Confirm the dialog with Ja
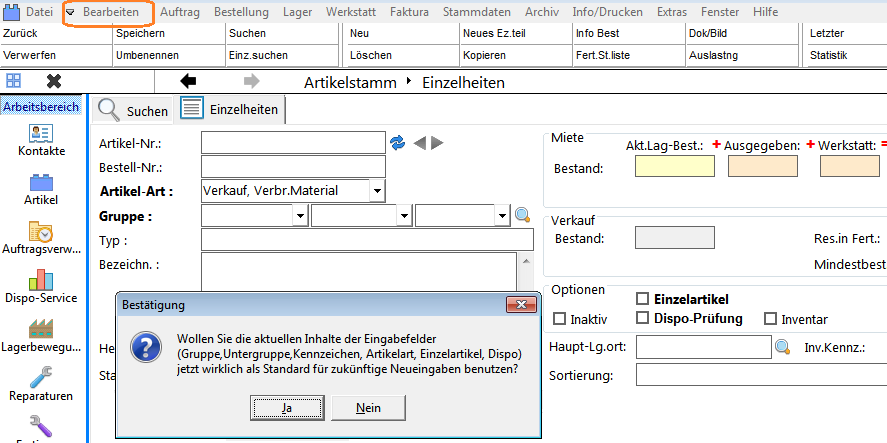Screen dimensions: 887x443 (x=287, y=408)
